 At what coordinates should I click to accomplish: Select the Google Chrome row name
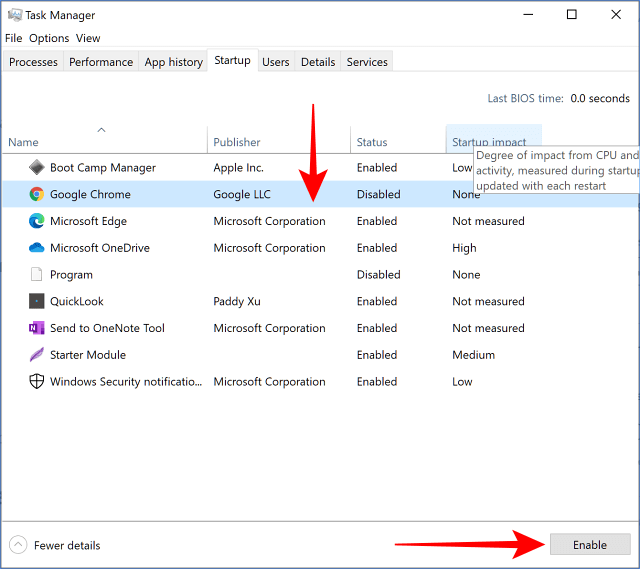click(x=90, y=194)
